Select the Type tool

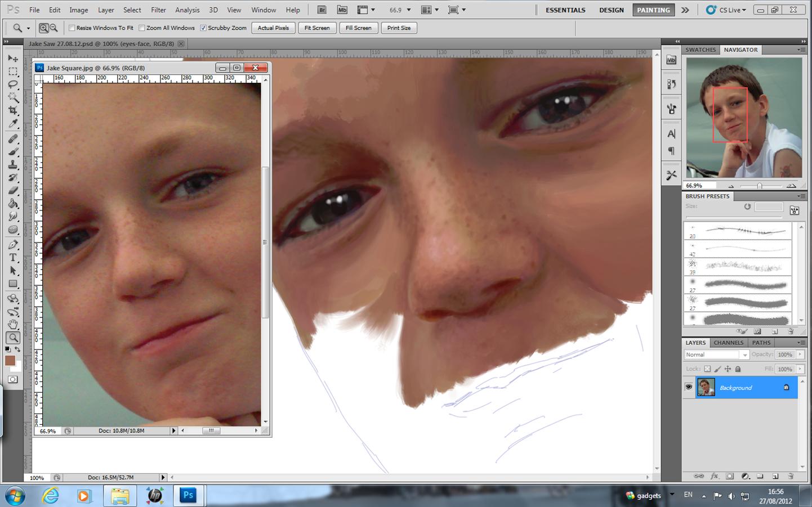point(13,258)
